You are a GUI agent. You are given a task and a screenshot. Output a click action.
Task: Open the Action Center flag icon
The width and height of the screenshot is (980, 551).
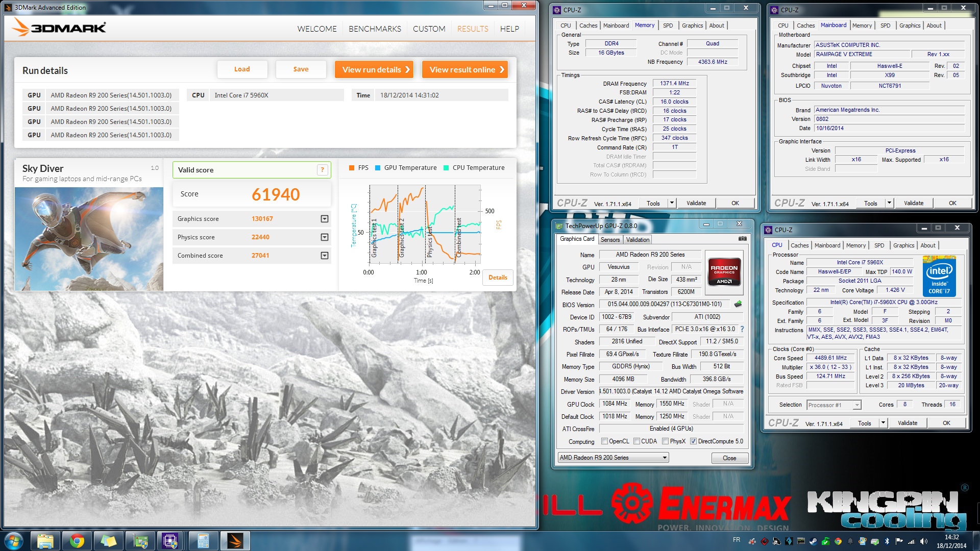pos(899,541)
